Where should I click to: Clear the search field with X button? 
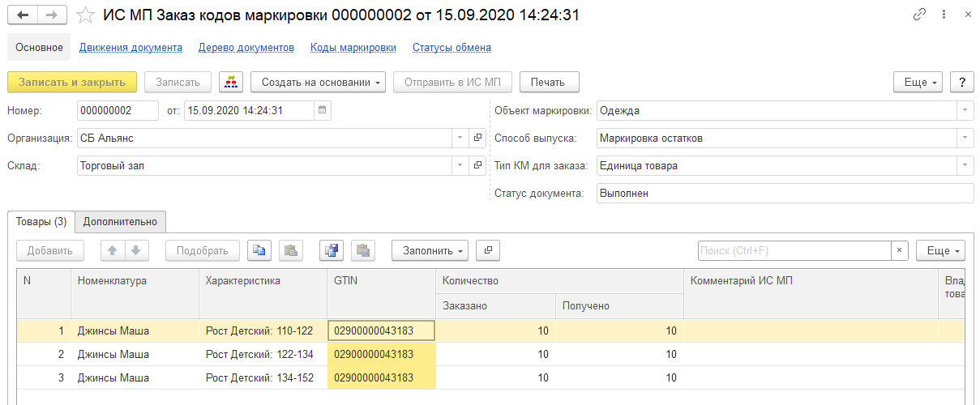pos(899,250)
